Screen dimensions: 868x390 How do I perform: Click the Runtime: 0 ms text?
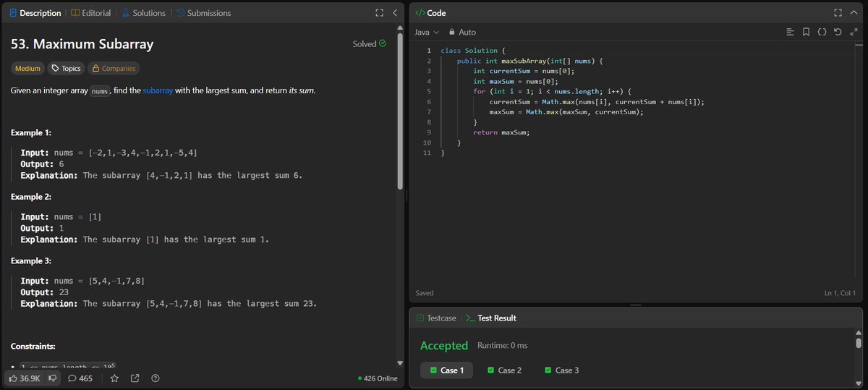[x=503, y=346]
